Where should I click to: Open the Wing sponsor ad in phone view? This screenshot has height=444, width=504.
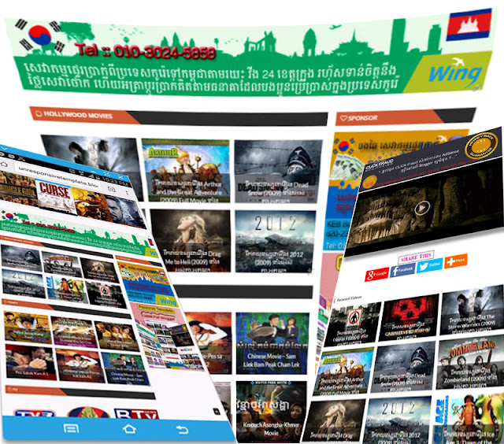(x=146, y=285)
